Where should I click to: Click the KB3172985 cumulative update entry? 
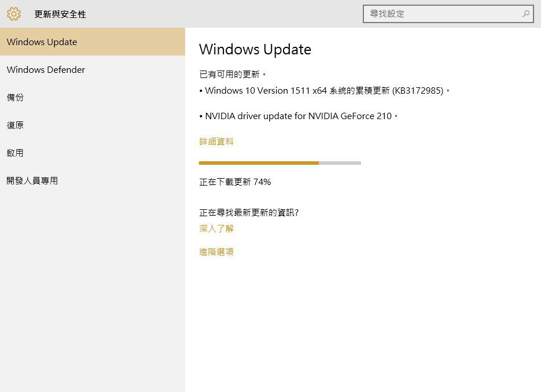click(324, 90)
